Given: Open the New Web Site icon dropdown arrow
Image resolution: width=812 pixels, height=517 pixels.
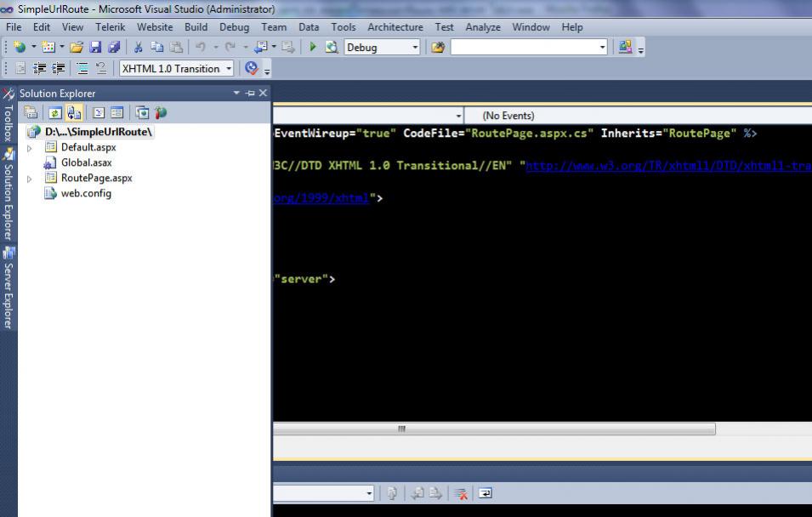Looking at the screenshot, I should 34,47.
